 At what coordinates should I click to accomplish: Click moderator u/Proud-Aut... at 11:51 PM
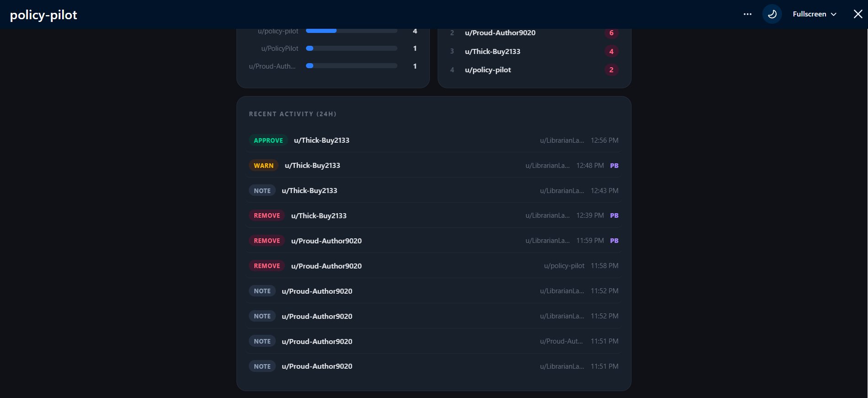(561, 341)
